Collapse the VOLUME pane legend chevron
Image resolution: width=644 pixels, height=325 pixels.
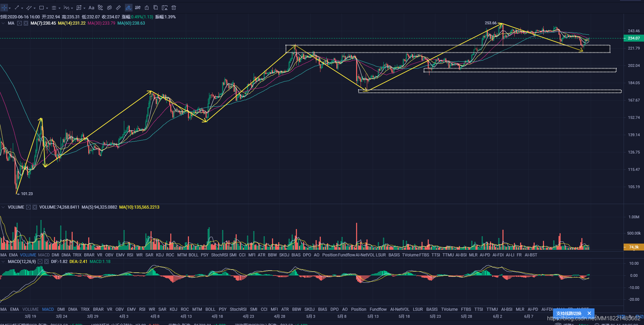(x=3, y=207)
